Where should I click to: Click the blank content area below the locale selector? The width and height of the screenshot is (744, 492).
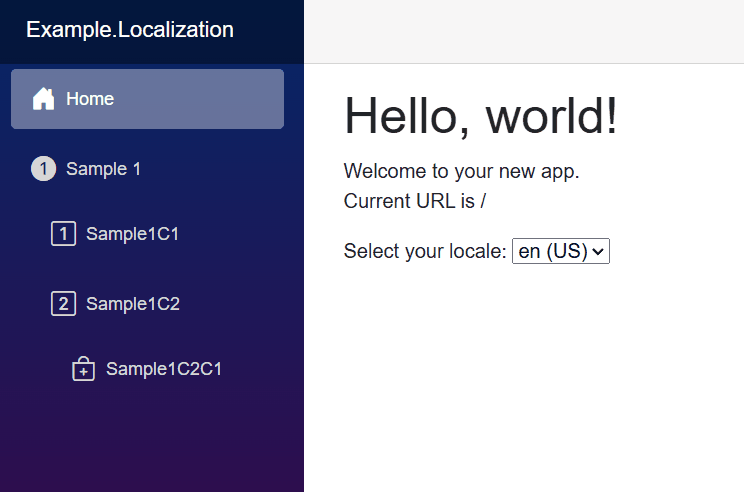click(524, 380)
